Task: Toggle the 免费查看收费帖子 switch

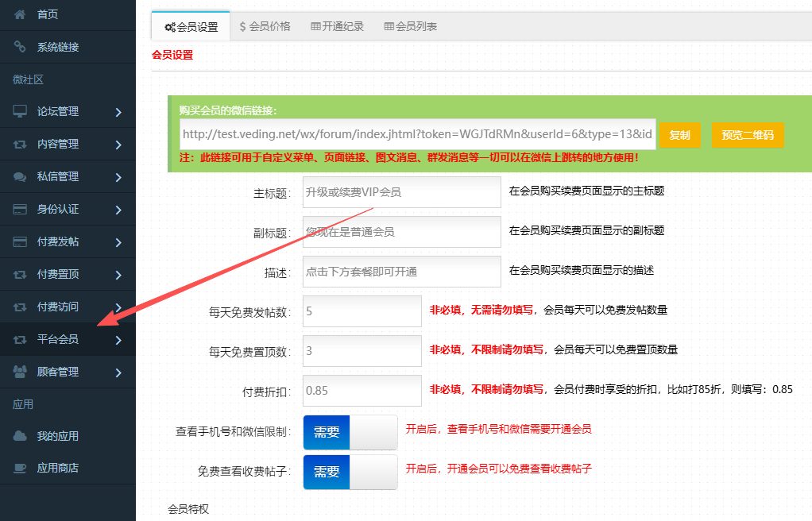Action: [x=350, y=472]
